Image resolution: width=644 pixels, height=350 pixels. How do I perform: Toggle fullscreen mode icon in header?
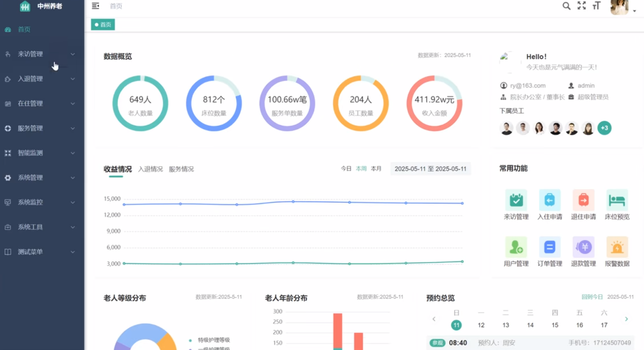[582, 6]
